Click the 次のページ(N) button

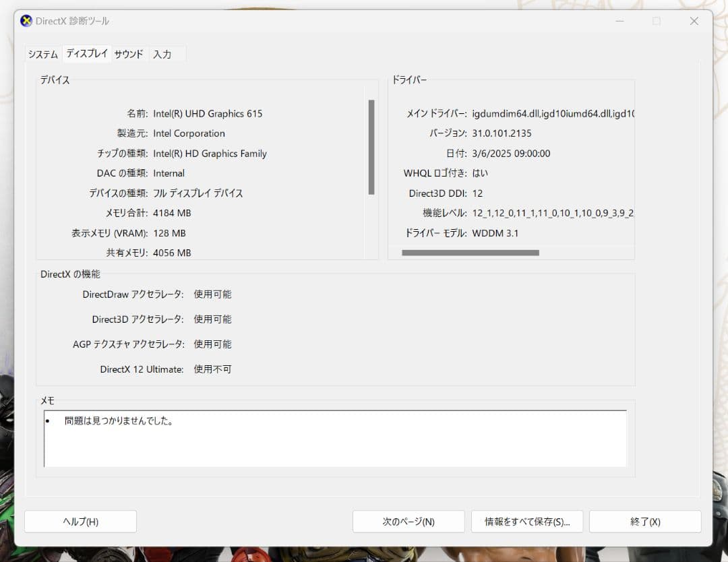pyautogui.click(x=408, y=521)
